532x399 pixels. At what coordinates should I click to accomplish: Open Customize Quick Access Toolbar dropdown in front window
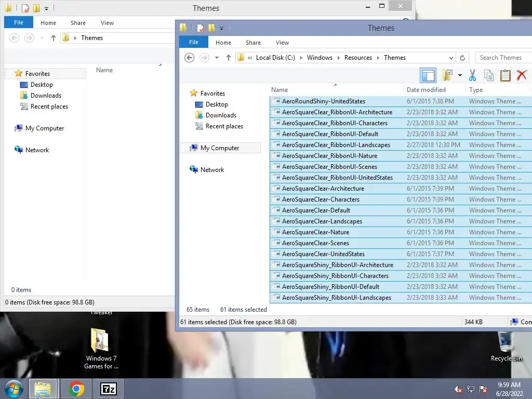pos(221,29)
